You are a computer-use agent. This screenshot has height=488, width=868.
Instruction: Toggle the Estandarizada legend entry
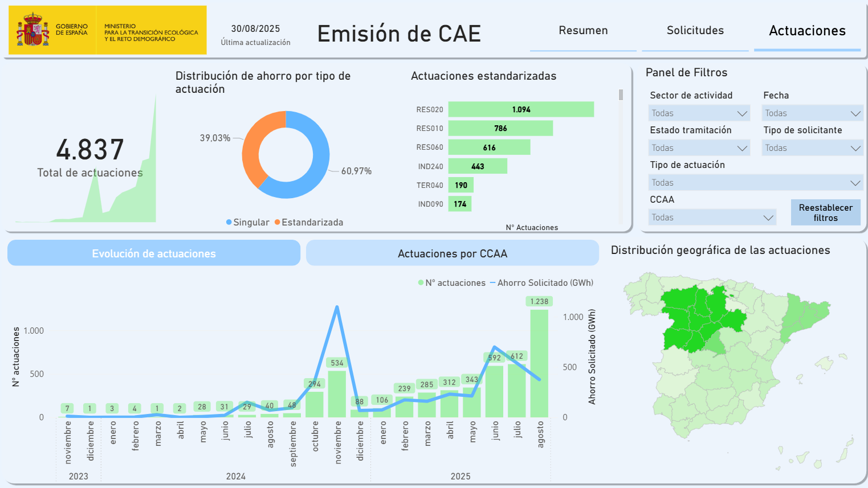pos(309,222)
